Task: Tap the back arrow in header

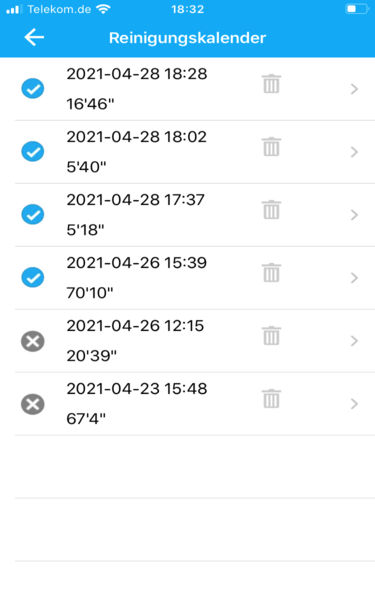Action: (34, 38)
